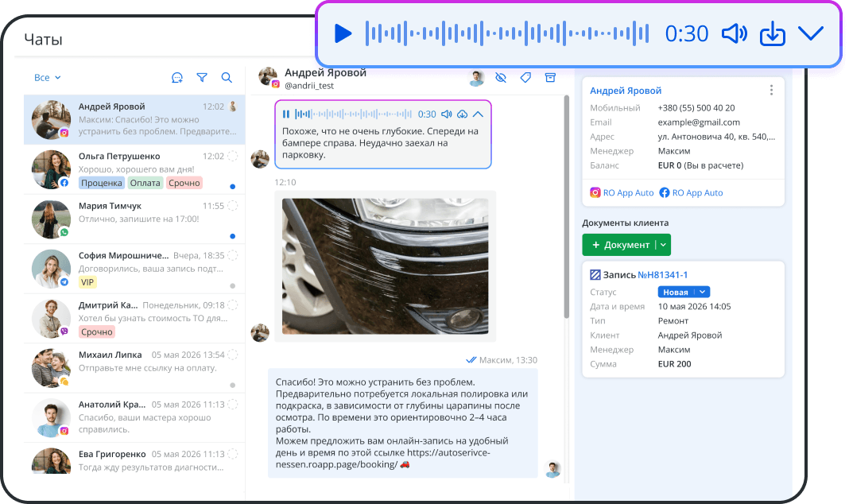
Task: Open record №H81341-1 link
Action: pos(662,275)
